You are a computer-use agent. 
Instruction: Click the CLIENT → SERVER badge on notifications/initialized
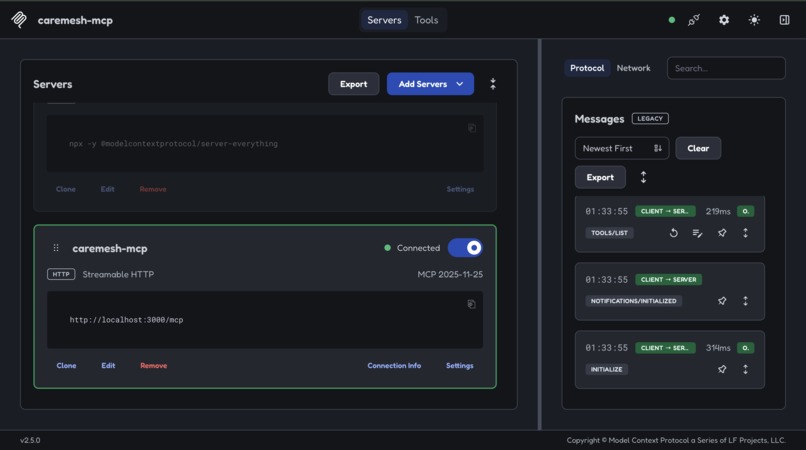coord(668,280)
